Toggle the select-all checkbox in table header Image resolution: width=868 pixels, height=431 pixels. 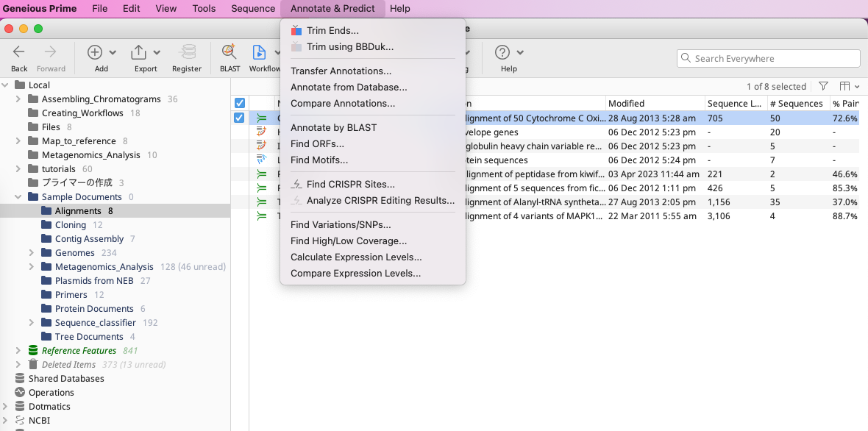[x=239, y=103]
